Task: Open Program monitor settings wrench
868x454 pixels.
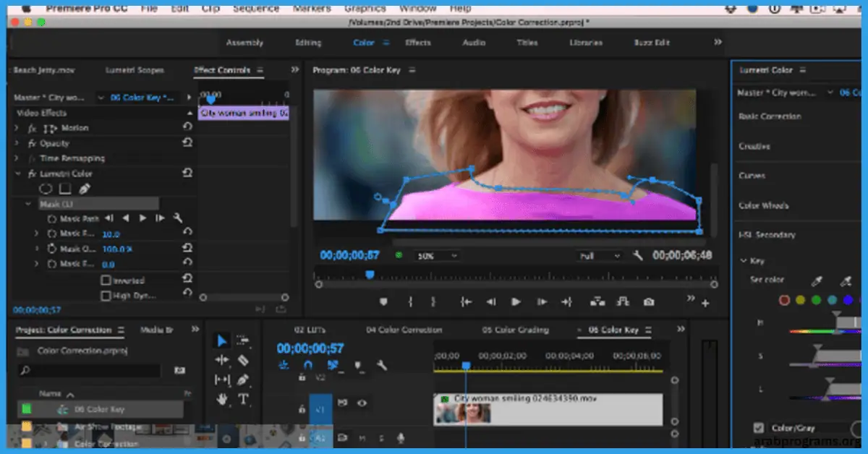Action: click(x=638, y=256)
